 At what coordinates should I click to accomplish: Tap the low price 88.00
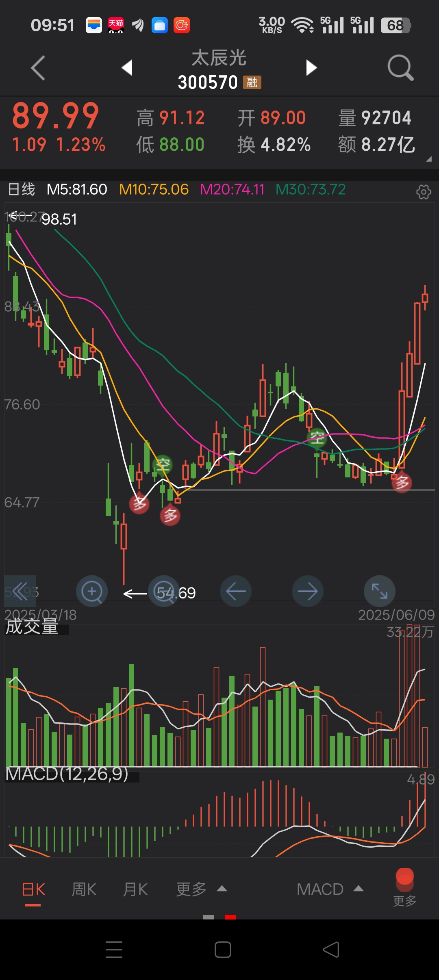tap(182, 145)
